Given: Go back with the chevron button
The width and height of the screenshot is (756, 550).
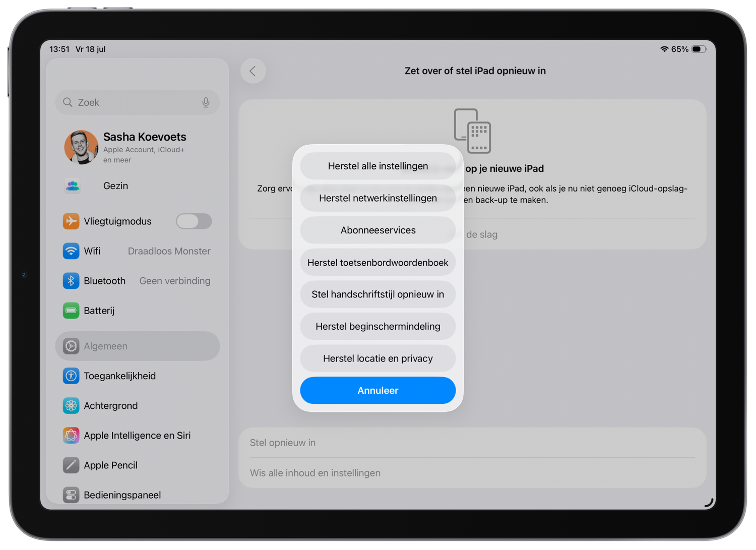Looking at the screenshot, I should [253, 71].
